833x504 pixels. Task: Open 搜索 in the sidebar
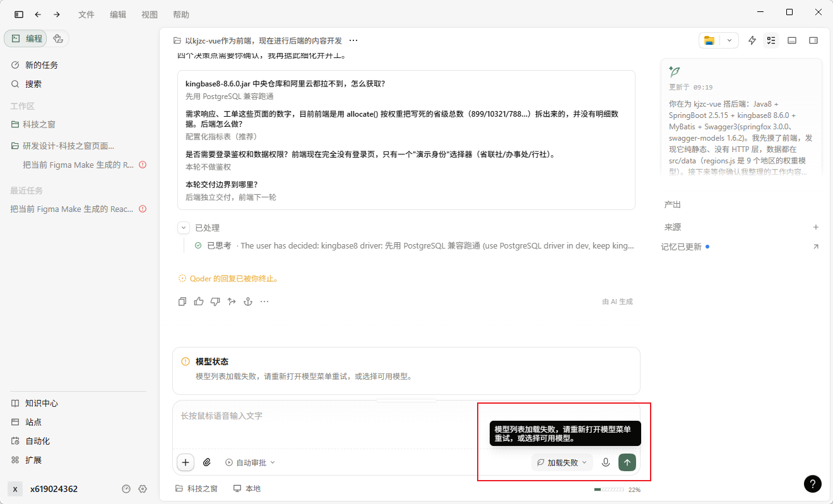click(x=33, y=84)
